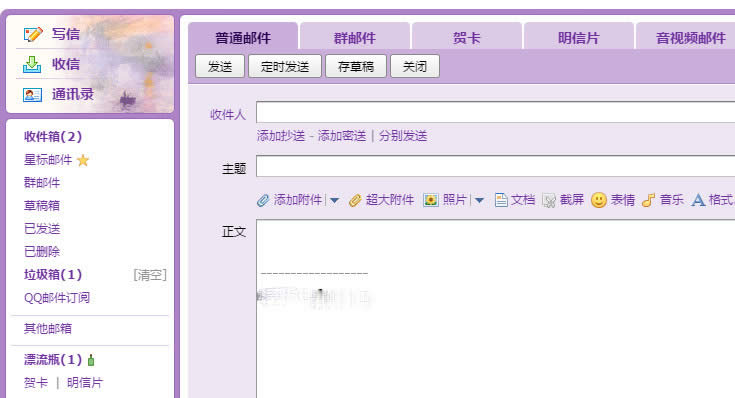
Task: Switch to the 群邮件 tab
Action: tap(355, 36)
